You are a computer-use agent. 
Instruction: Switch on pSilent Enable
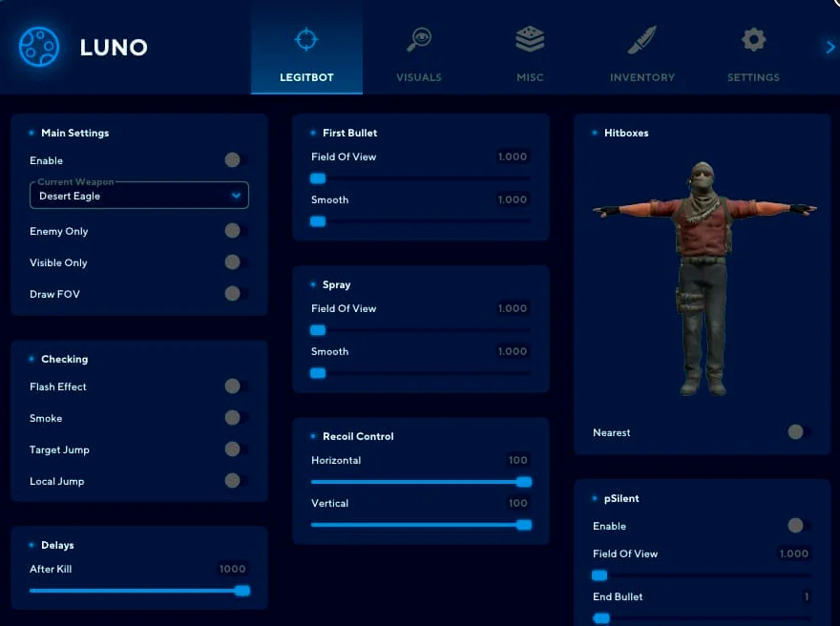point(797,526)
